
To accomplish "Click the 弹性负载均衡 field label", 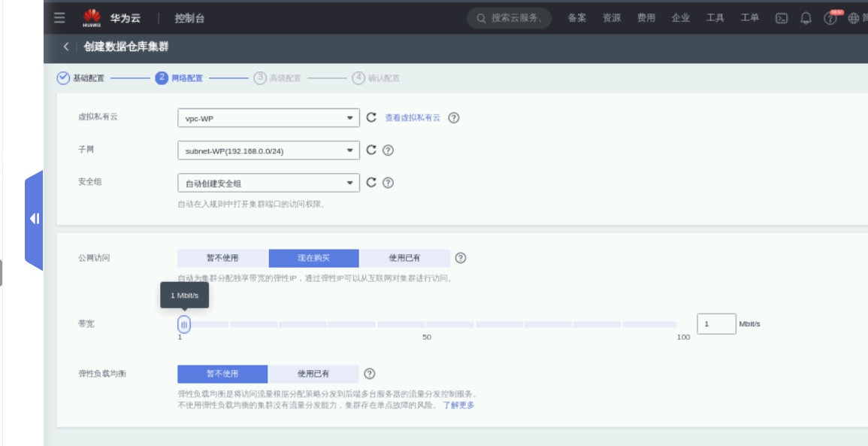I will coord(102,373).
